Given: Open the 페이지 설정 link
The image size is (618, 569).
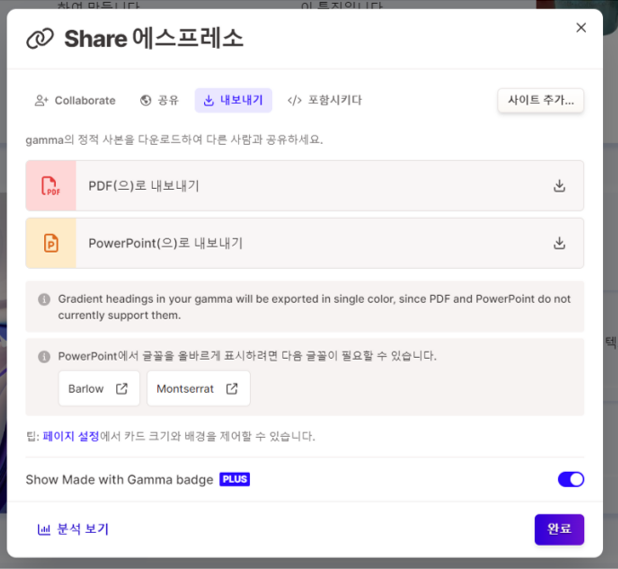Looking at the screenshot, I should coord(71,436).
